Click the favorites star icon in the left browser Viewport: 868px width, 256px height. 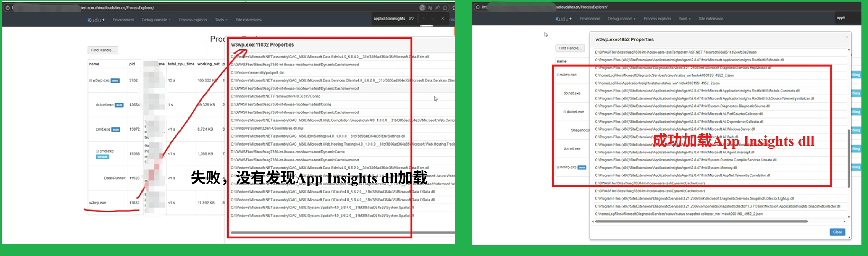[x=445, y=7]
